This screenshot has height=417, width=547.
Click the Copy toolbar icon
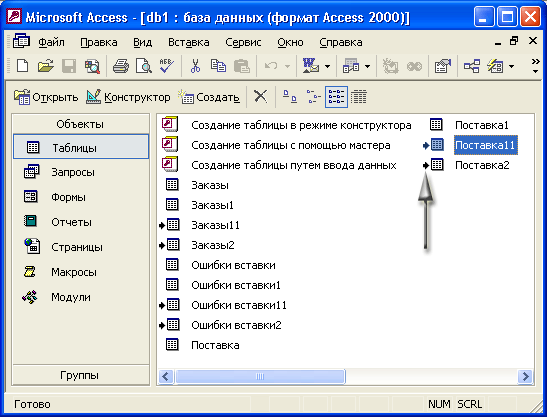(x=218, y=66)
